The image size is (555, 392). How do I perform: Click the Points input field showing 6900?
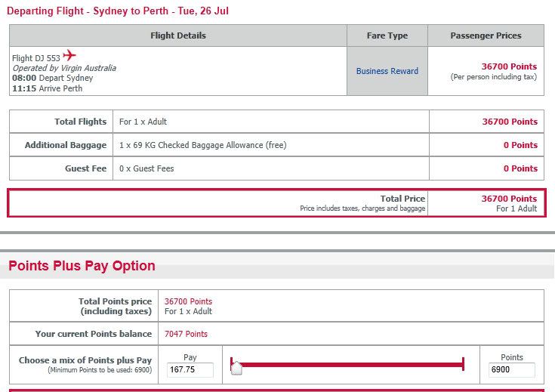[511, 369]
